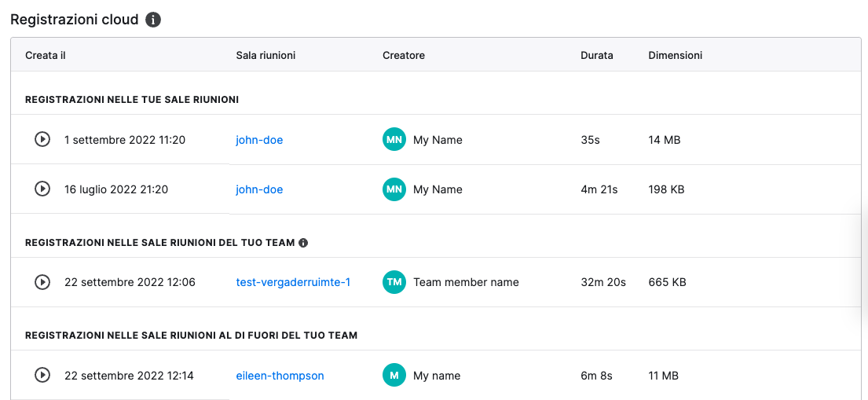The height and width of the screenshot is (400, 868).
Task: Open john-doe room link from 16 luglio row
Action: click(259, 189)
